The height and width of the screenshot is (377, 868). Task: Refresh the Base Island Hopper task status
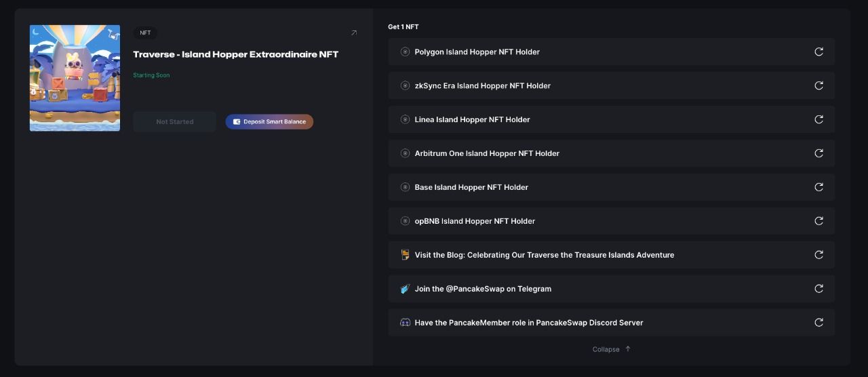pos(818,187)
